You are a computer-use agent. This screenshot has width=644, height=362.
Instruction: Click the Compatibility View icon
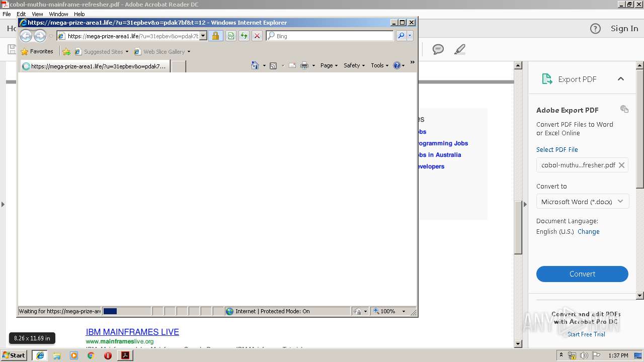[231, 36]
